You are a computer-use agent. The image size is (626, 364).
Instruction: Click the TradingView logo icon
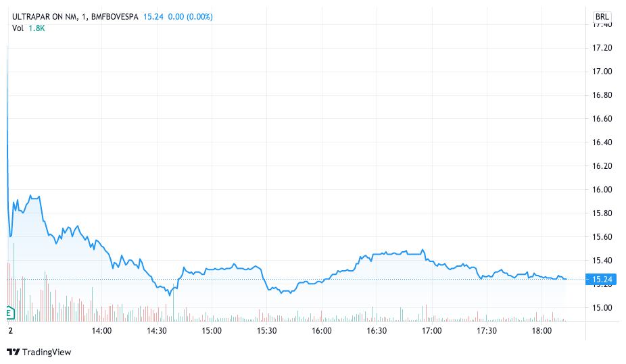pyautogui.click(x=13, y=352)
